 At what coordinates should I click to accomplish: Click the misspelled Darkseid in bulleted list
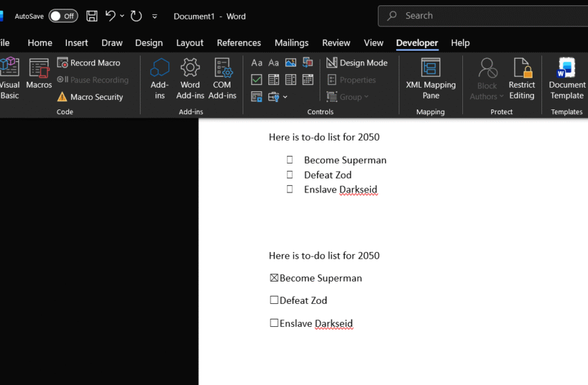point(358,190)
